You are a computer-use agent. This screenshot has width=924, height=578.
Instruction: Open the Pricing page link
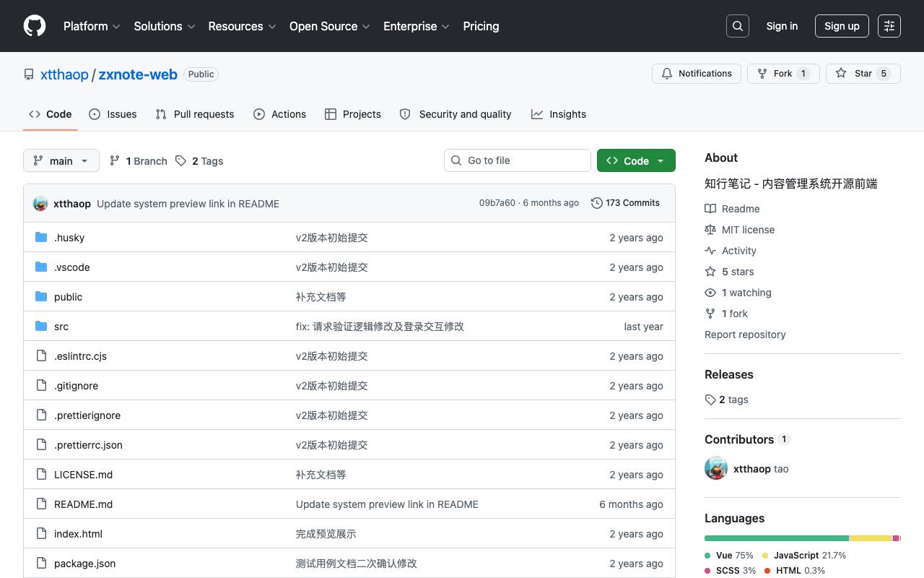[481, 26]
